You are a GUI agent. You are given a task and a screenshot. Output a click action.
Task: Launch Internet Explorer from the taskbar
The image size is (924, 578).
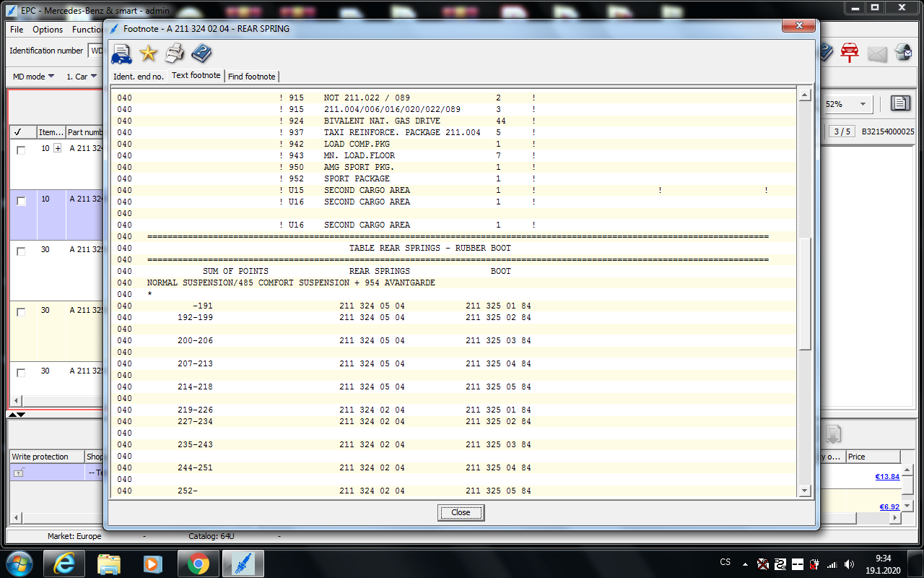65,564
